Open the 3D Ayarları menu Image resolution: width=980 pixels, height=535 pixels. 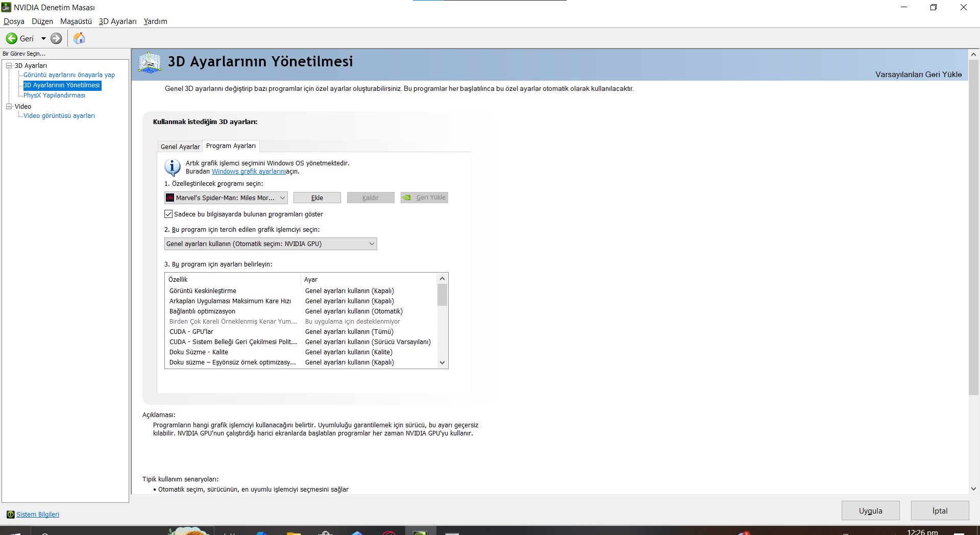tap(118, 21)
